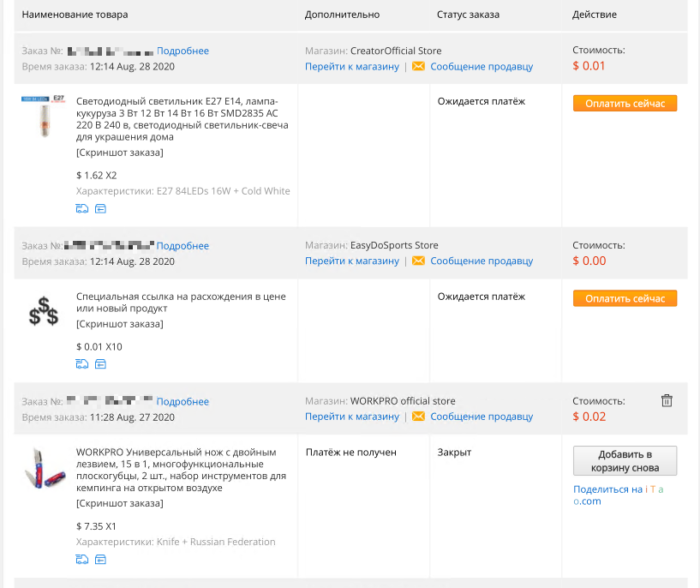700x588 pixels.
Task: Click card icon under LED lamp item
Action: point(100,208)
